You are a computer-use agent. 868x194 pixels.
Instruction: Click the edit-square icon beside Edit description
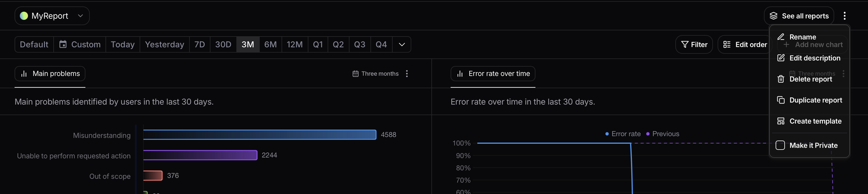coord(781,58)
